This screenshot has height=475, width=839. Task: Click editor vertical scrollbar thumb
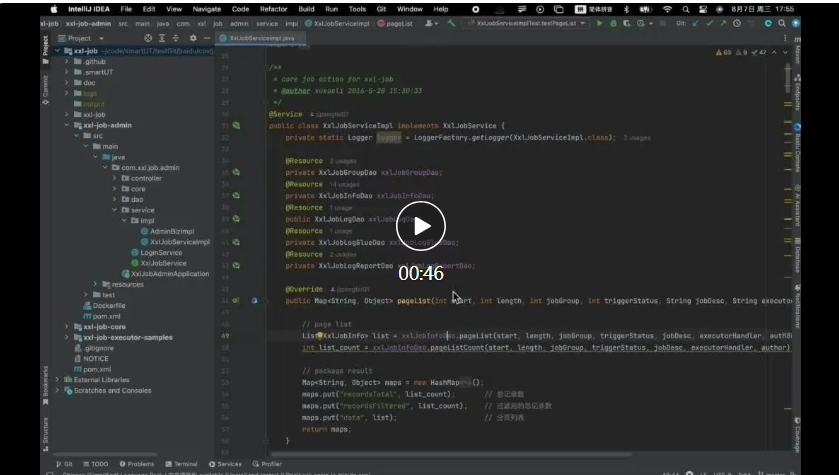(788, 79)
